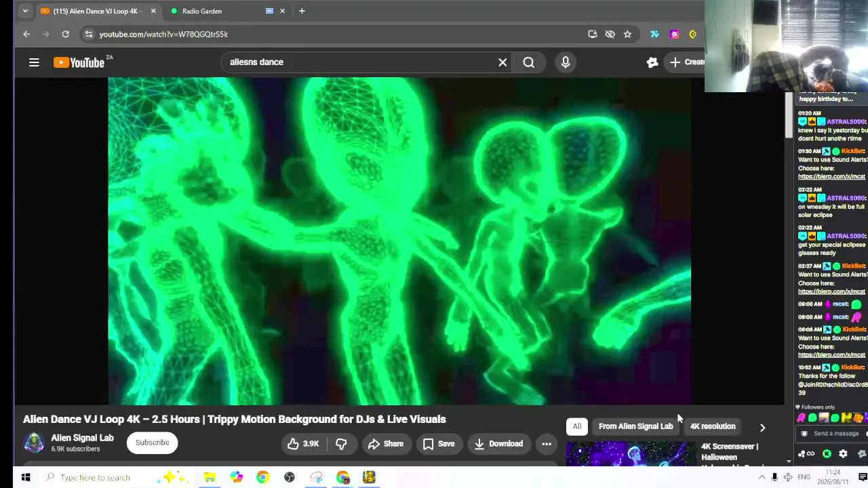Viewport: 868px width, 488px height.
Task: Click the ASTRAL5090 username at 01:20 AM
Action: click(x=846, y=122)
